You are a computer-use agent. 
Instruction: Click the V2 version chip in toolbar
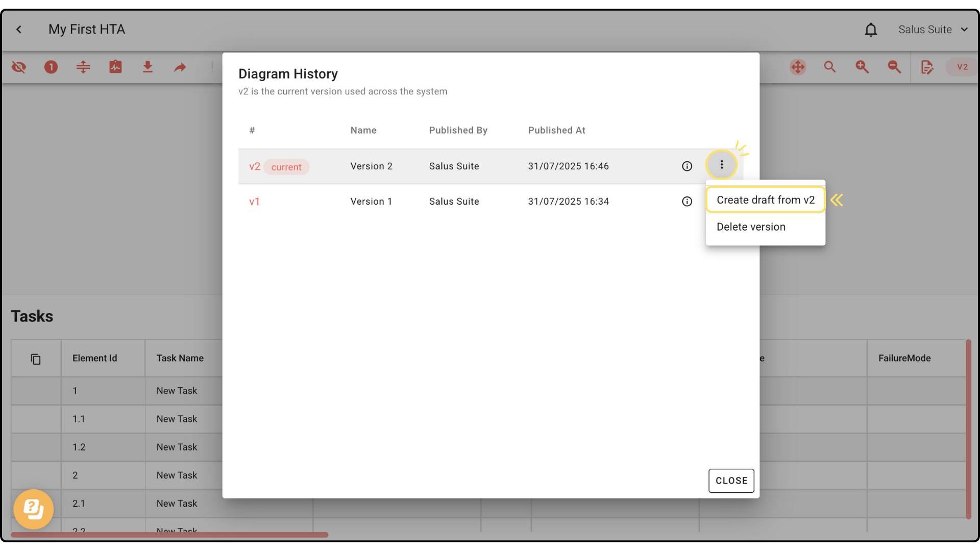(962, 67)
